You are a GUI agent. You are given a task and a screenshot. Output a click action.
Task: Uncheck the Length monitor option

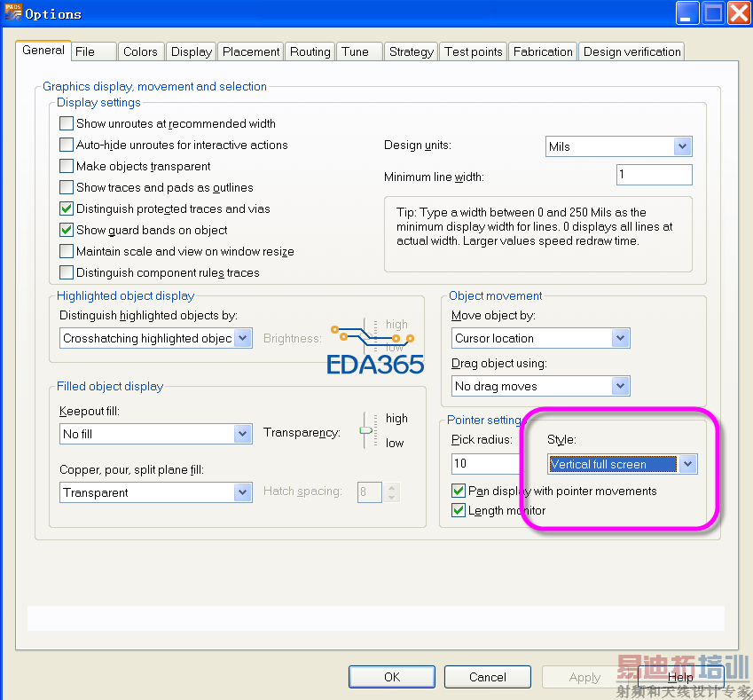tap(459, 510)
